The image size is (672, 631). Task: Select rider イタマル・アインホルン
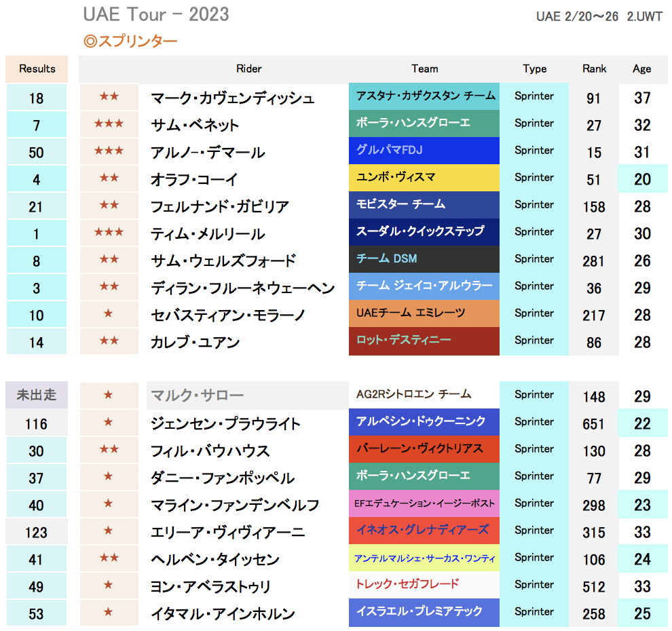[223, 613]
